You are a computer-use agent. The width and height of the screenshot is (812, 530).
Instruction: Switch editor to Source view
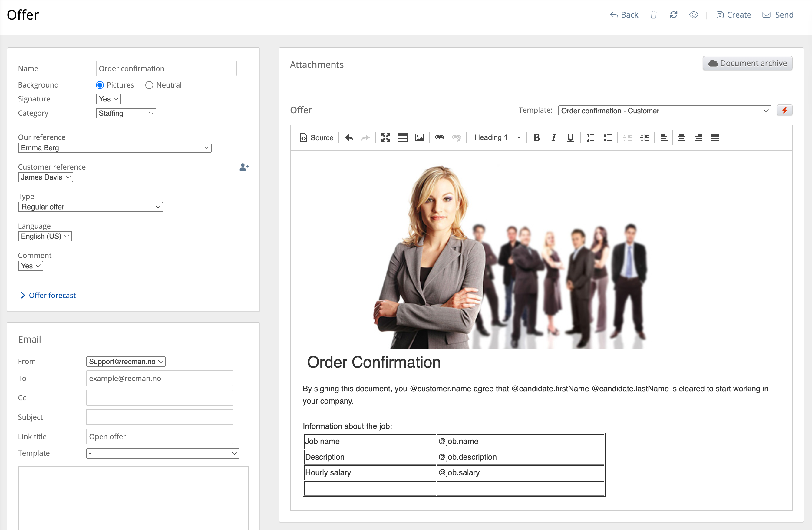(317, 137)
